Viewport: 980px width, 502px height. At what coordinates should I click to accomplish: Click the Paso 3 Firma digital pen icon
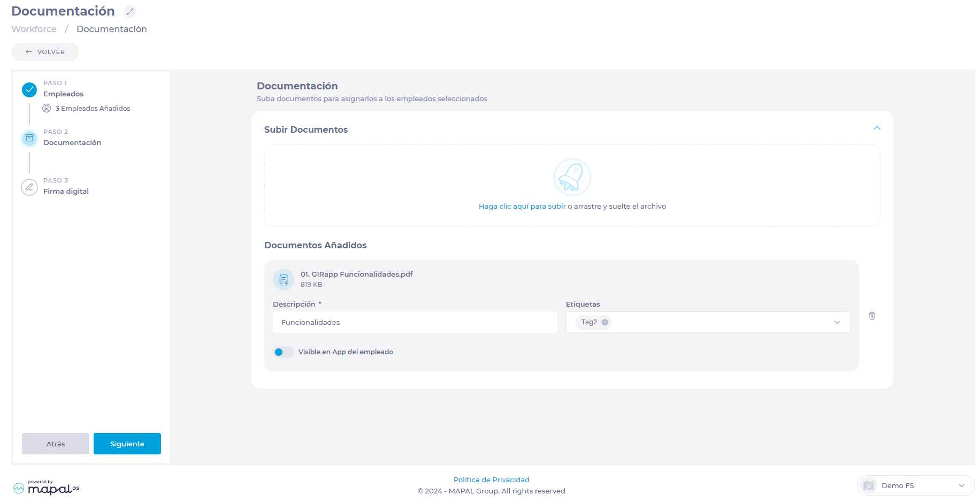(x=29, y=187)
